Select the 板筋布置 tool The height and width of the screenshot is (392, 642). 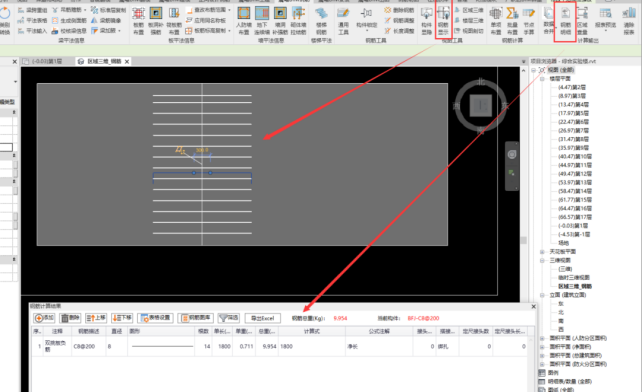(138, 20)
